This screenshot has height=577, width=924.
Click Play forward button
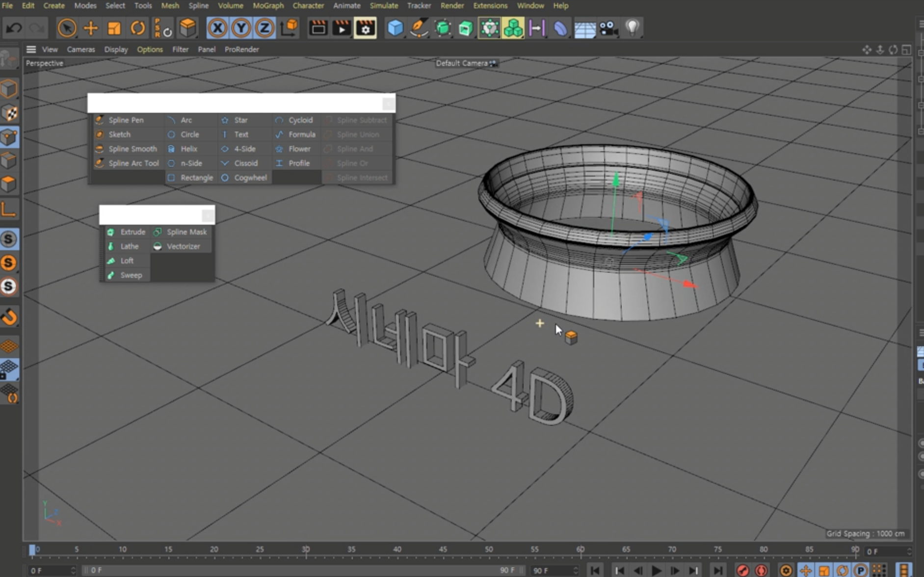point(656,570)
